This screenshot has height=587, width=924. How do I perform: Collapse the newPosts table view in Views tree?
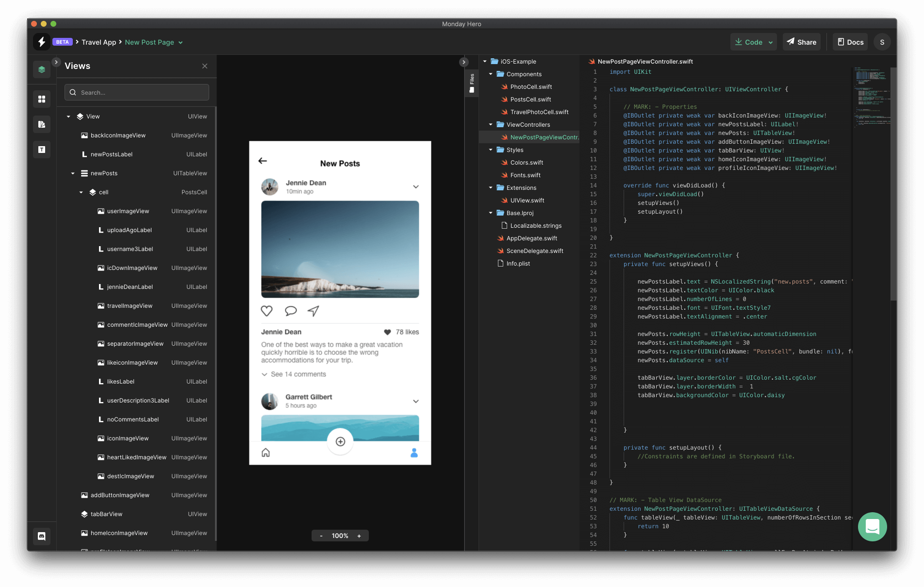pos(73,173)
